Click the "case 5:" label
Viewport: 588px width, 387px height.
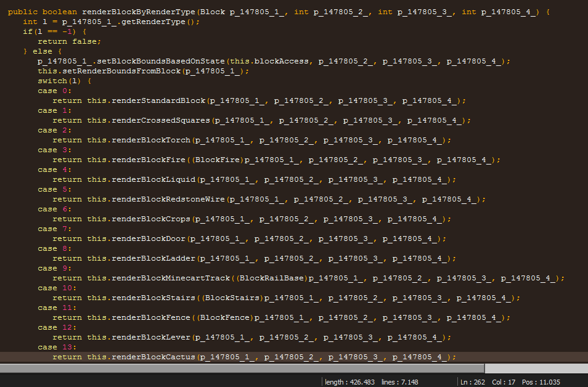pyautogui.click(x=54, y=189)
